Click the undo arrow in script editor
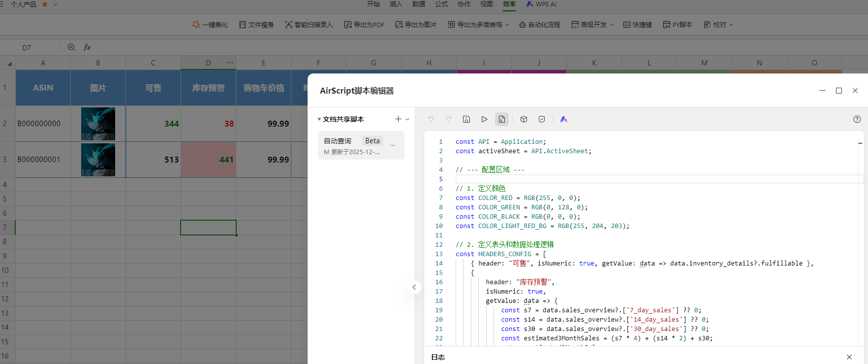 coord(431,119)
